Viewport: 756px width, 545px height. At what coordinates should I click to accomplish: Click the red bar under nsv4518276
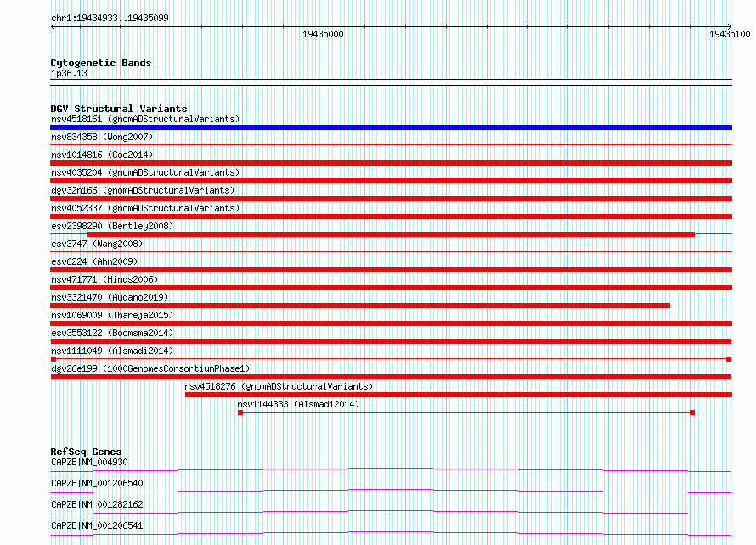click(459, 395)
